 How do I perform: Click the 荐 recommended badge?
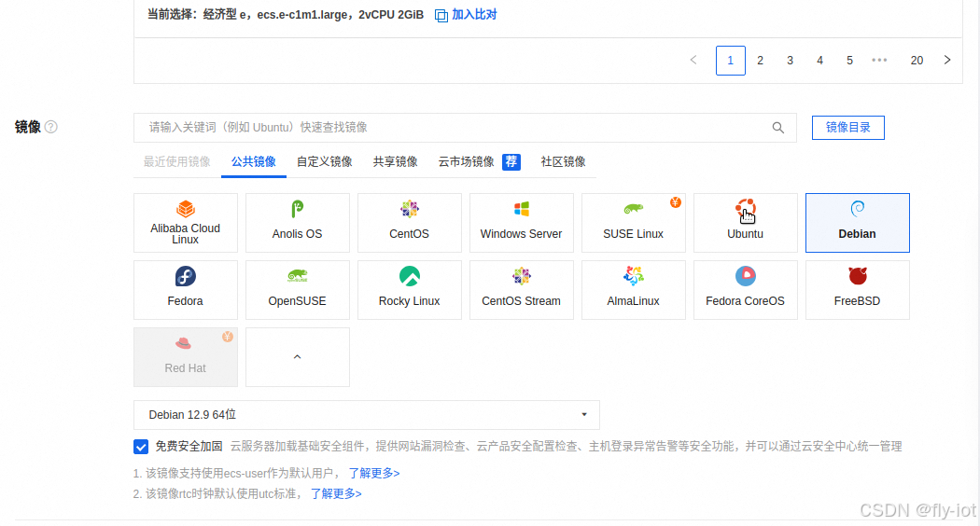(x=511, y=161)
